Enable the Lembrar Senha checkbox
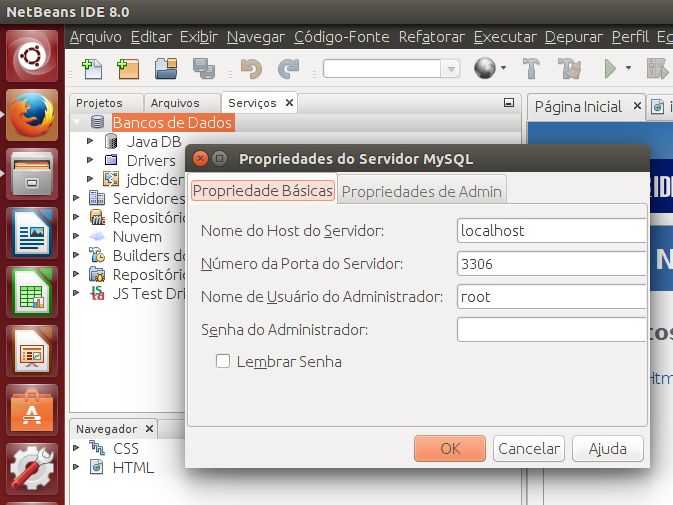673x505 pixels. 223,362
